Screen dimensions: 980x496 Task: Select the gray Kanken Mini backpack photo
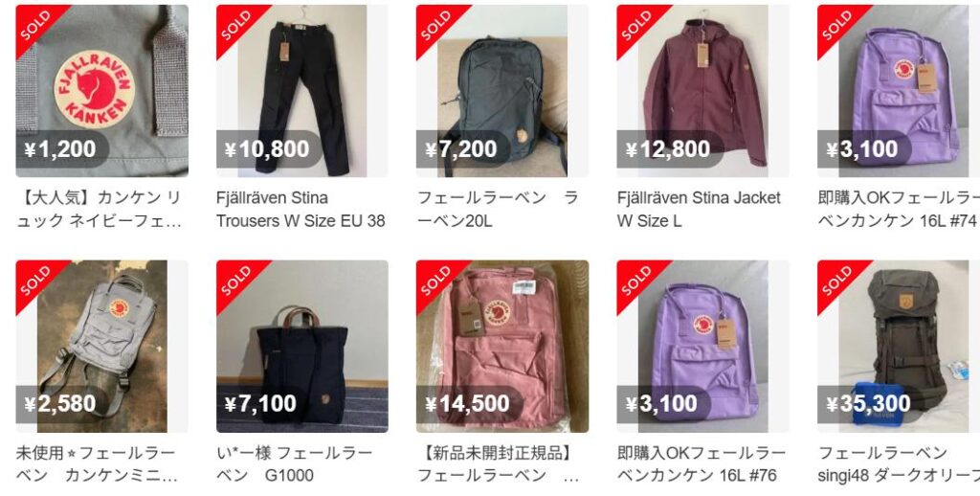[x=101, y=346]
